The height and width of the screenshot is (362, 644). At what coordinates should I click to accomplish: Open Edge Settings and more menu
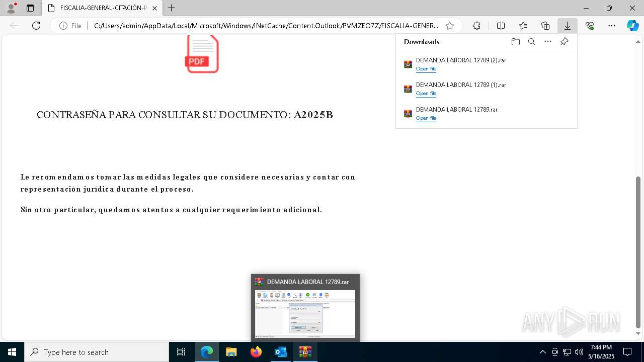coord(612,26)
